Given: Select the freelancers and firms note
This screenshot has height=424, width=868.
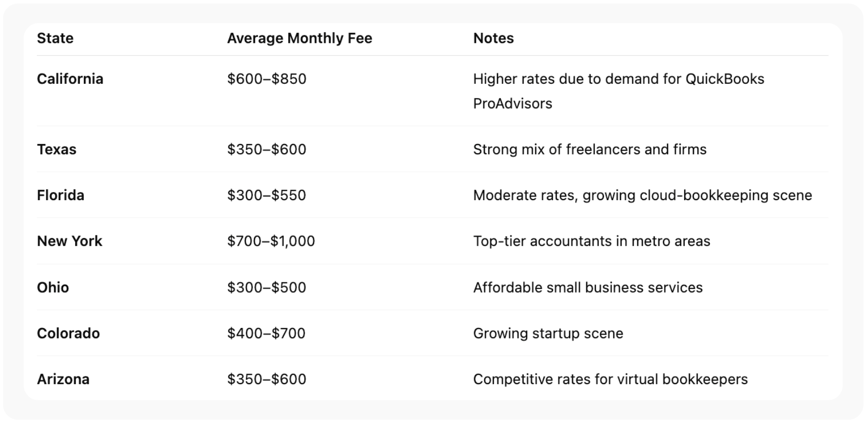Looking at the screenshot, I should tap(590, 150).
